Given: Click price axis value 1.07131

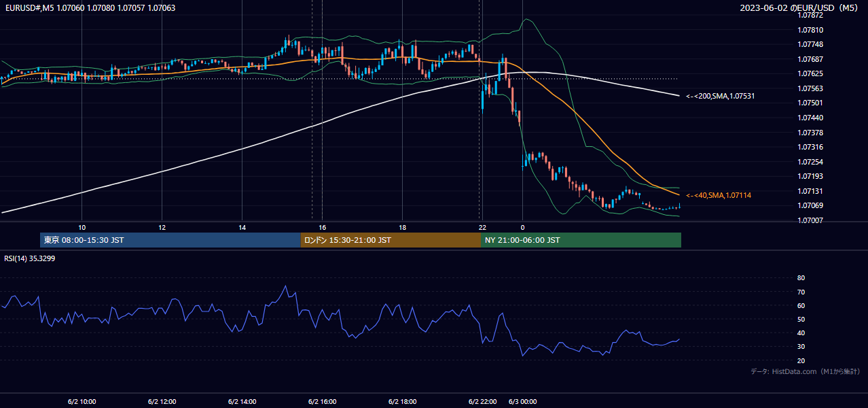Looking at the screenshot, I should pos(810,191).
